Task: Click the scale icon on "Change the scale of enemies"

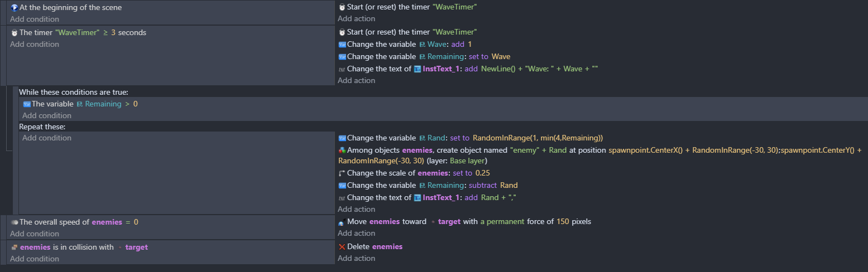Action: (x=342, y=173)
